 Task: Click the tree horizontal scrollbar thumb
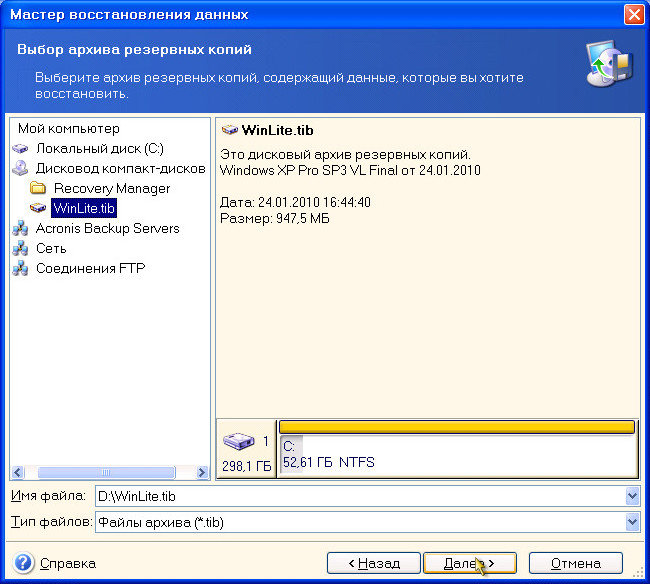106,472
